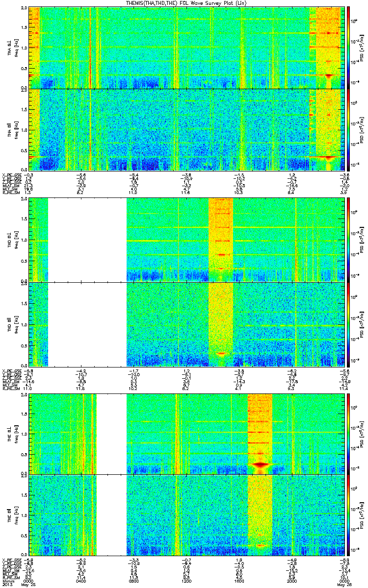Click the 2.0 frequency tick of THE B-perpendicular
The height and width of the screenshot is (588, 368).
point(23,395)
